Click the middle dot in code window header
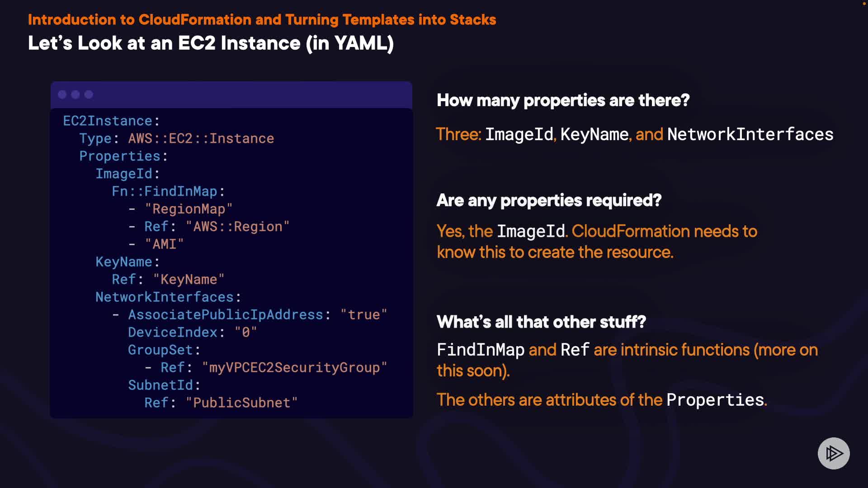 (x=75, y=94)
